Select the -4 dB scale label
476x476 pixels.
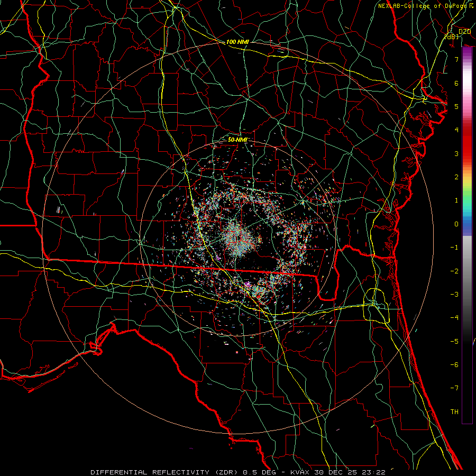[454, 318]
